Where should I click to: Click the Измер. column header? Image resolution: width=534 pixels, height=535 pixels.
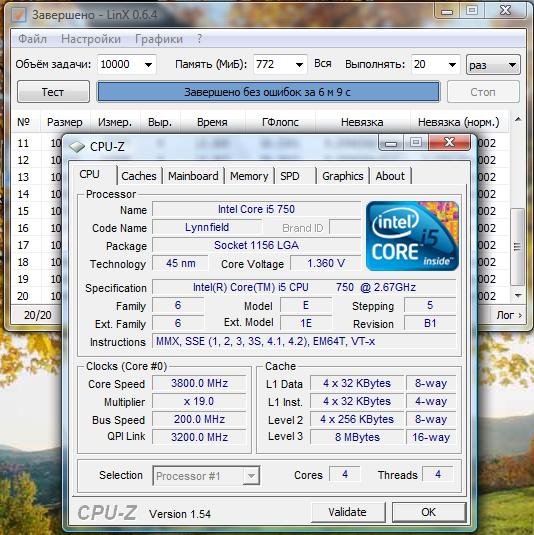(115, 122)
